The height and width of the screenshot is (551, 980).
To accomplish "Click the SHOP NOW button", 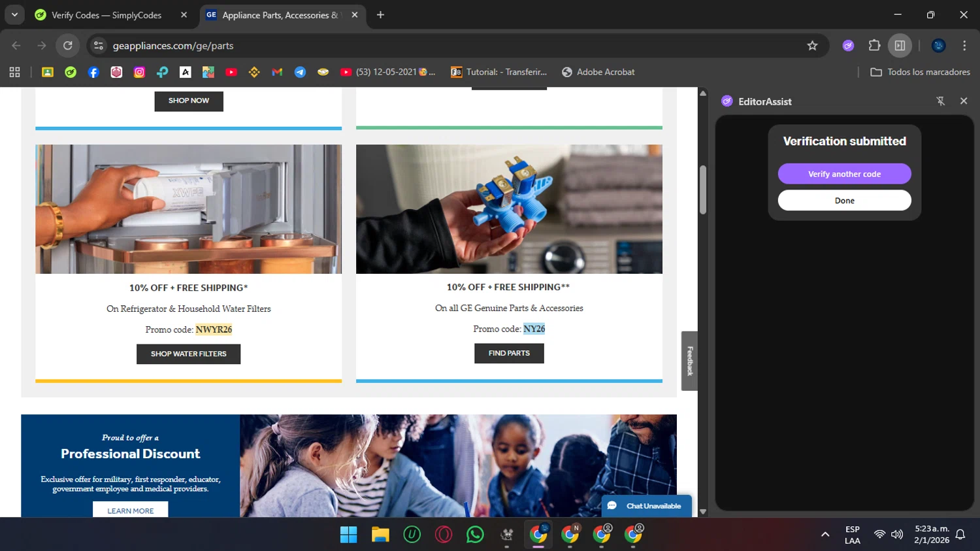I will [x=189, y=101].
